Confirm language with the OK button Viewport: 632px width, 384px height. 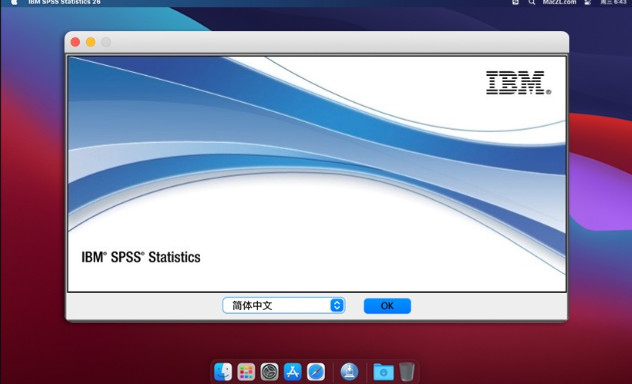click(387, 306)
